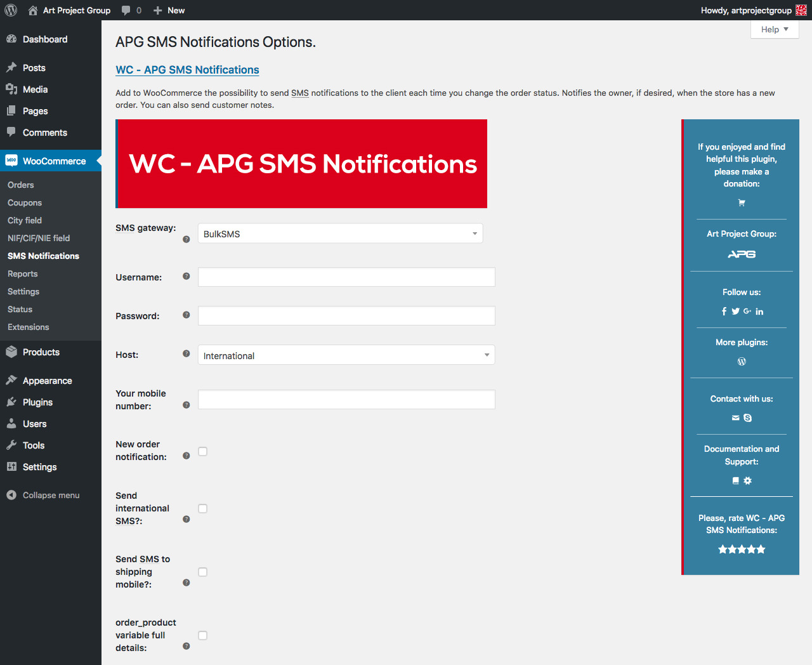Open the comments bubble in admin bar

point(131,10)
